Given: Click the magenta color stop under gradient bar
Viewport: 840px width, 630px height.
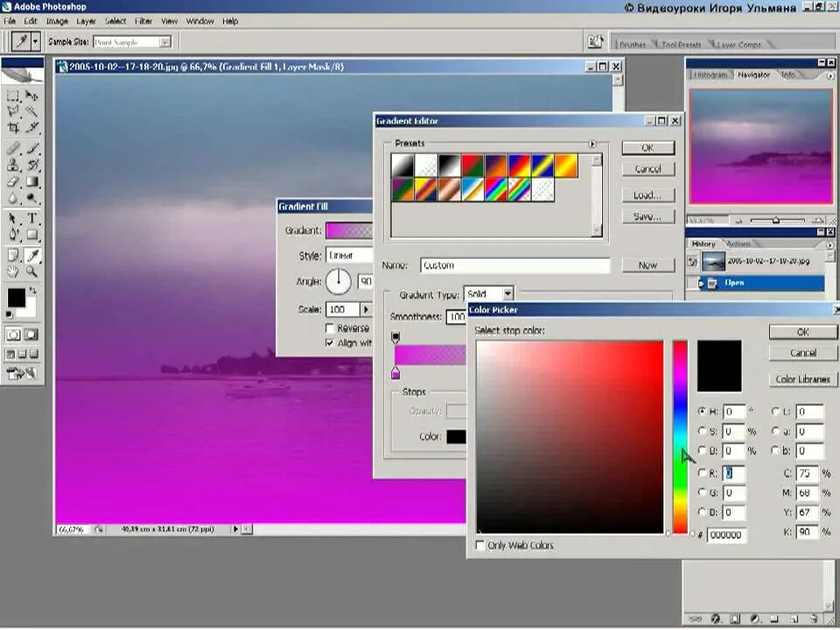Looking at the screenshot, I should tap(395, 373).
